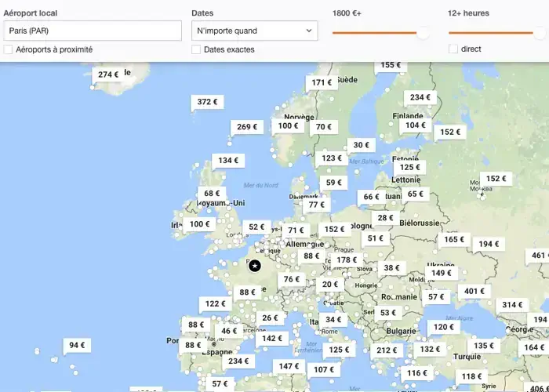
Task: Click the 1800 €+ price slider handle
Action: pos(424,33)
